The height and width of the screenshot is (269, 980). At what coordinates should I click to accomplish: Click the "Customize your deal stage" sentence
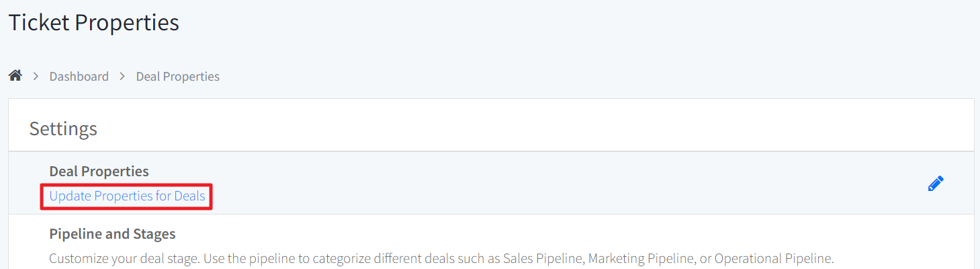(x=124, y=258)
